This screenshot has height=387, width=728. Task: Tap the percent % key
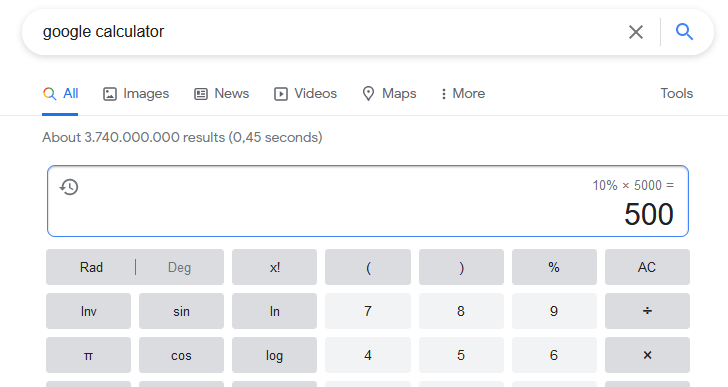[554, 267]
